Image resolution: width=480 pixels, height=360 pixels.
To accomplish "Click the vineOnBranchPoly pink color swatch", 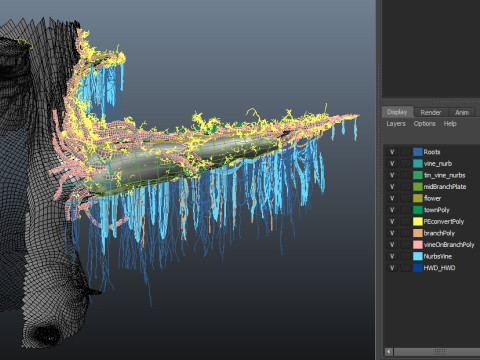I will pos(418,245).
